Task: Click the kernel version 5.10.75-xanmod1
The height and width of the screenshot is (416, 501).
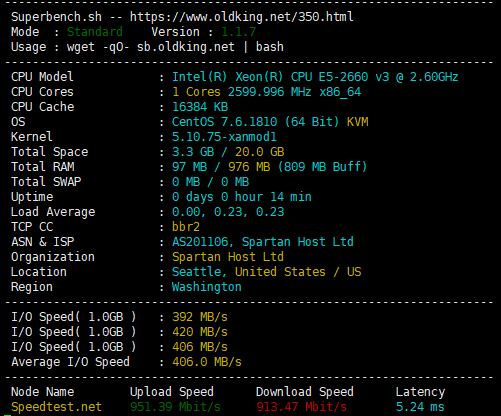Action: pos(224,137)
